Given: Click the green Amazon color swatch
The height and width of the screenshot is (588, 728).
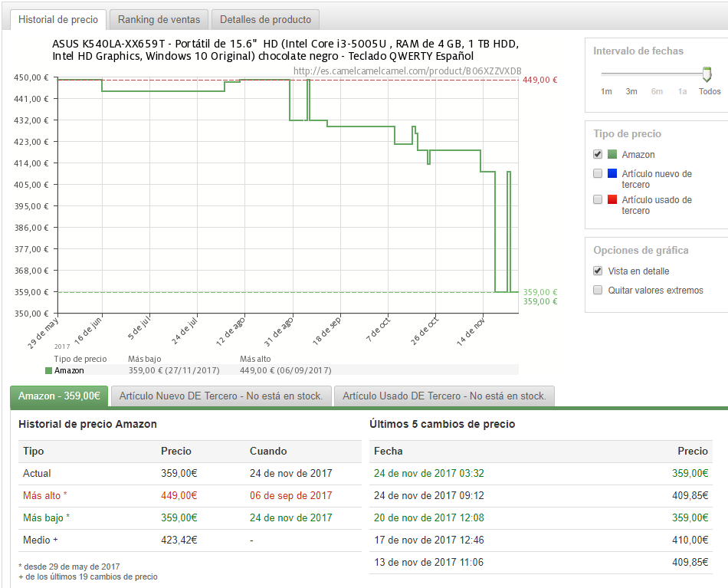Looking at the screenshot, I should tap(612, 154).
